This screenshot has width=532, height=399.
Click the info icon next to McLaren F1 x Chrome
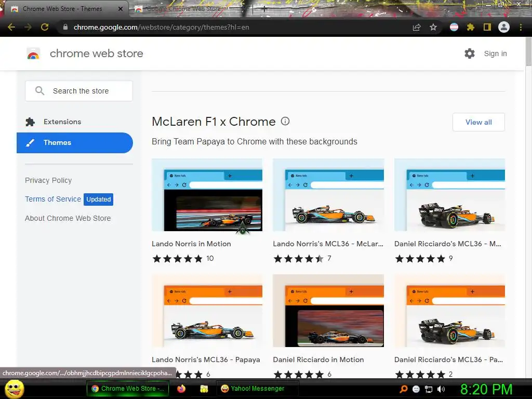pyautogui.click(x=285, y=121)
